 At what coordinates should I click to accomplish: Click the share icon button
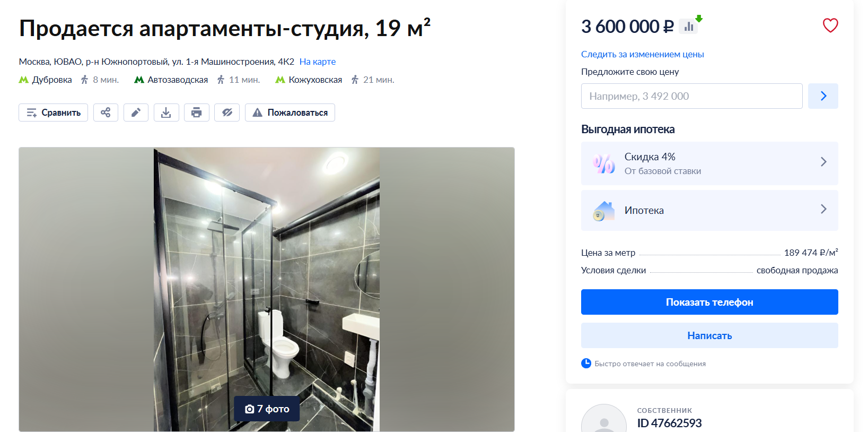point(106,113)
